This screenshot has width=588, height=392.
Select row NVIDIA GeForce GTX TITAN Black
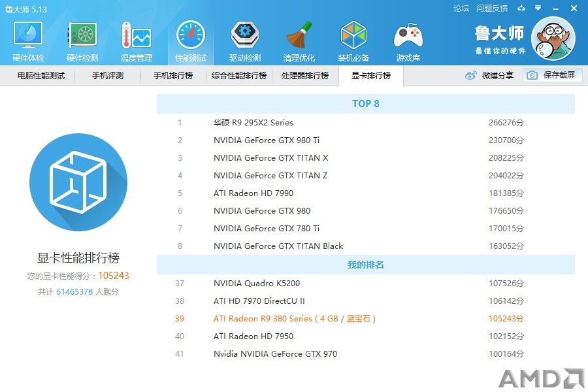tap(366, 246)
